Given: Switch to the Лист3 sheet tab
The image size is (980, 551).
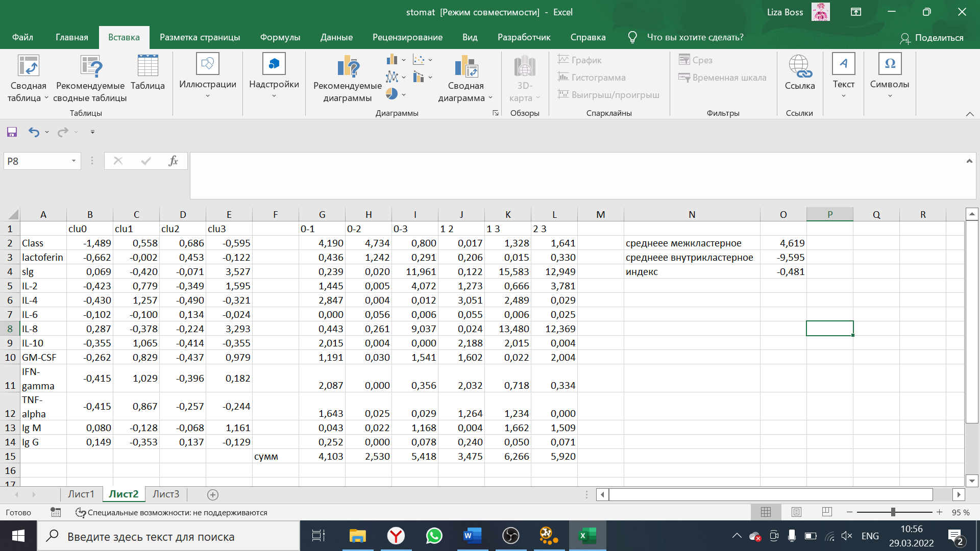Looking at the screenshot, I should 166,494.
